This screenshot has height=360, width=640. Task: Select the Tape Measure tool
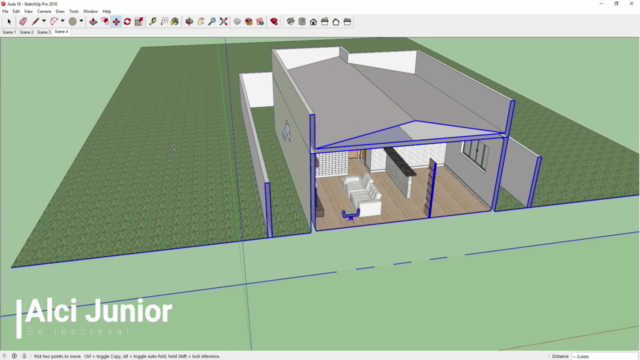click(153, 22)
